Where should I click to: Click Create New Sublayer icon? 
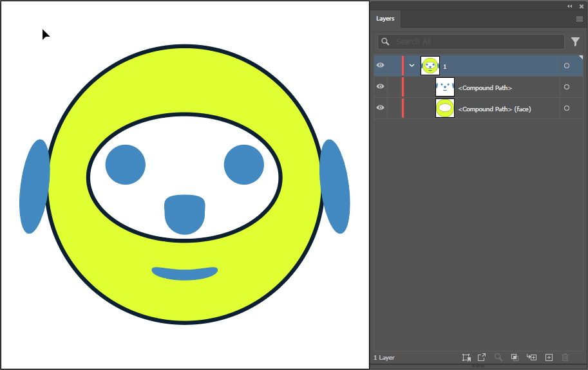pos(532,357)
